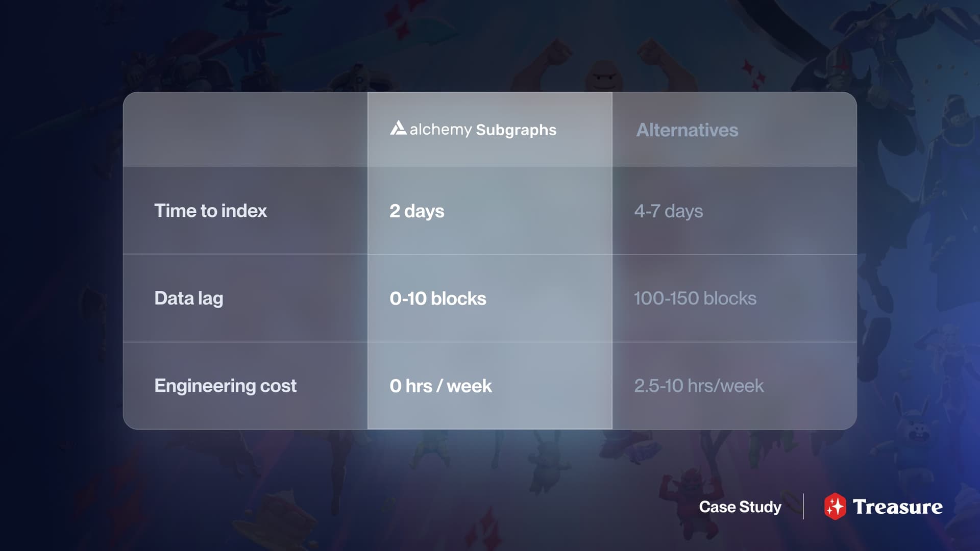The image size is (980, 551).
Task: Expand the 0 hrs/week engineering cost detail
Action: click(x=440, y=386)
